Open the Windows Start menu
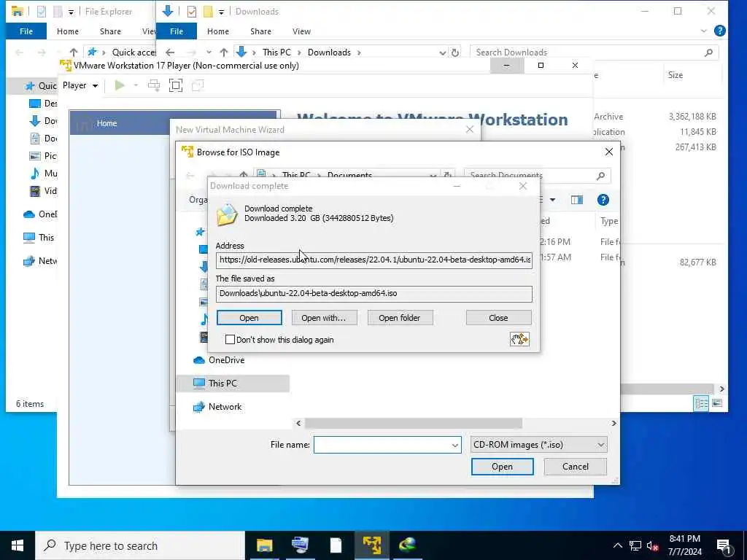747x560 pixels. tap(18, 545)
